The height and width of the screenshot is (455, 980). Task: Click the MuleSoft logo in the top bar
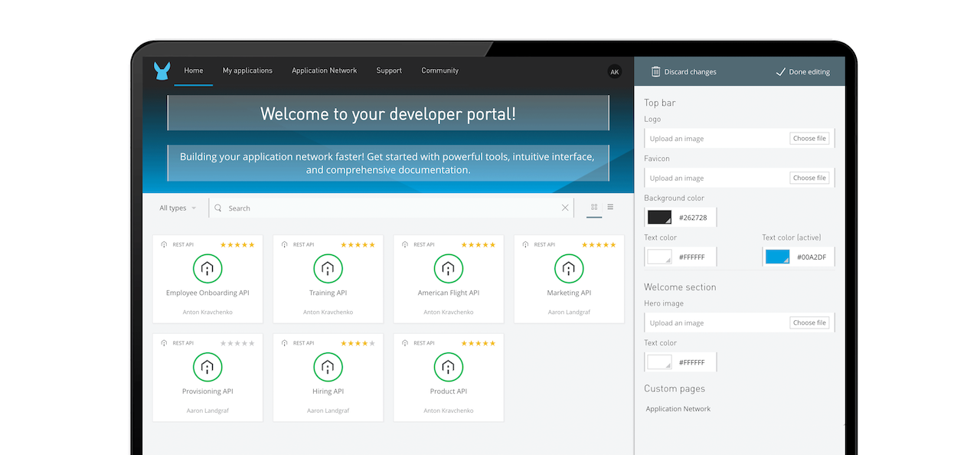click(162, 70)
